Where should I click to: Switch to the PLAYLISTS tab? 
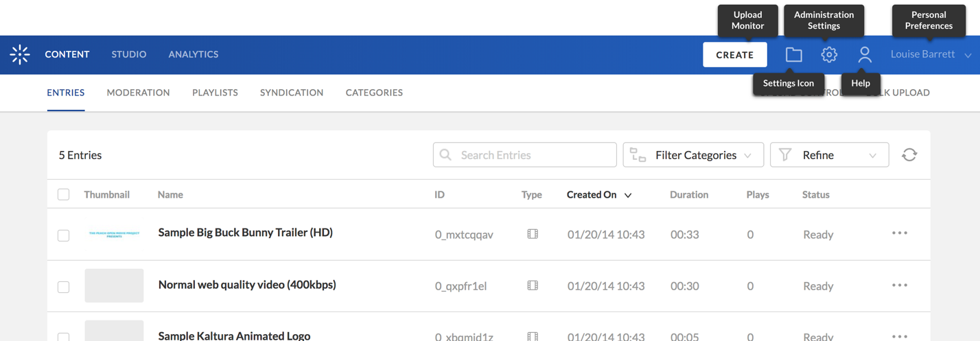(x=215, y=93)
